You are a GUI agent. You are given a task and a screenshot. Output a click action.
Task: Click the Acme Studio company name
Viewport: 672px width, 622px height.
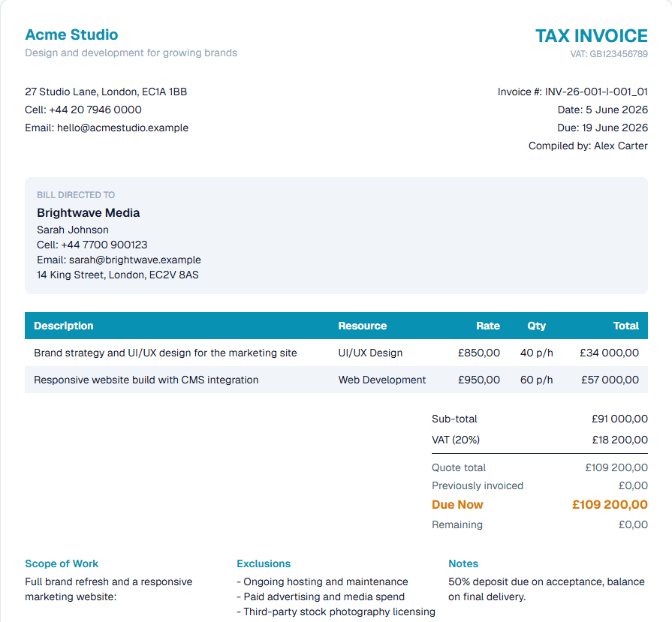pos(71,35)
